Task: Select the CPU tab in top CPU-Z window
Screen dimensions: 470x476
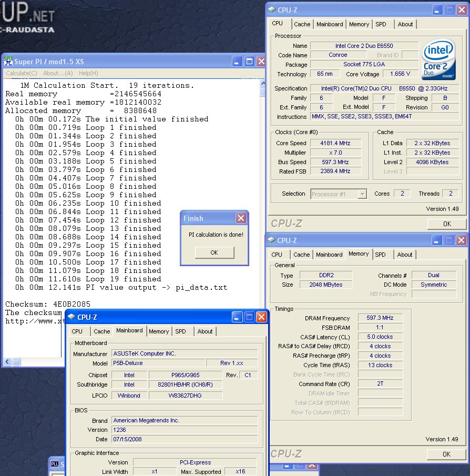Action: (278, 23)
